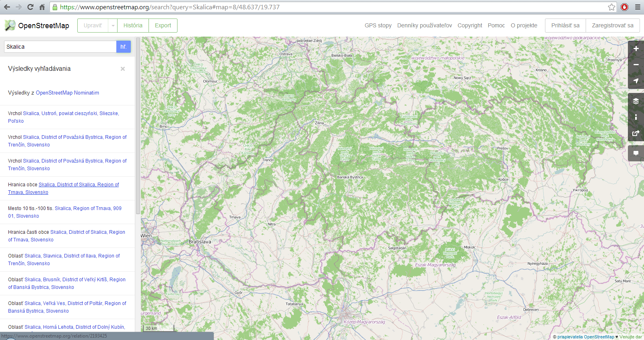
Task: Open the O projekte page
Action: click(x=524, y=25)
